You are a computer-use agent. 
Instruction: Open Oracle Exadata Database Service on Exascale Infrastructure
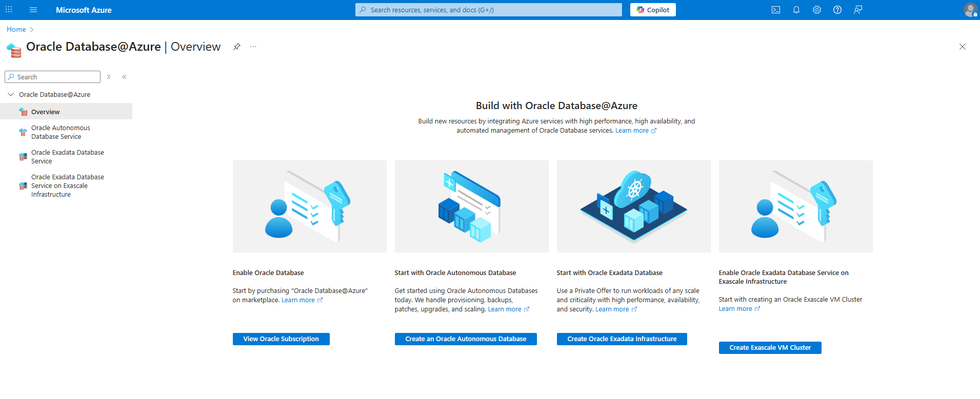point(67,185)
